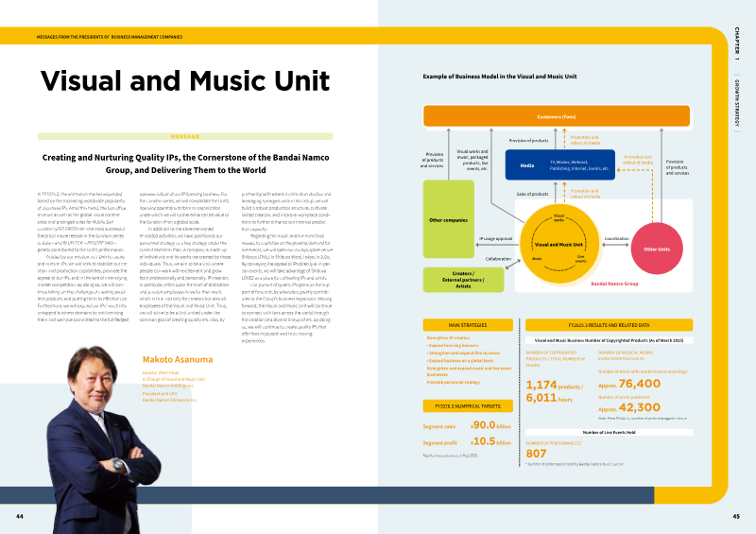Image resolution: width=756 pixels, height=534 pixels.
Task: Click the page number 44
Action: click(19, 517)
